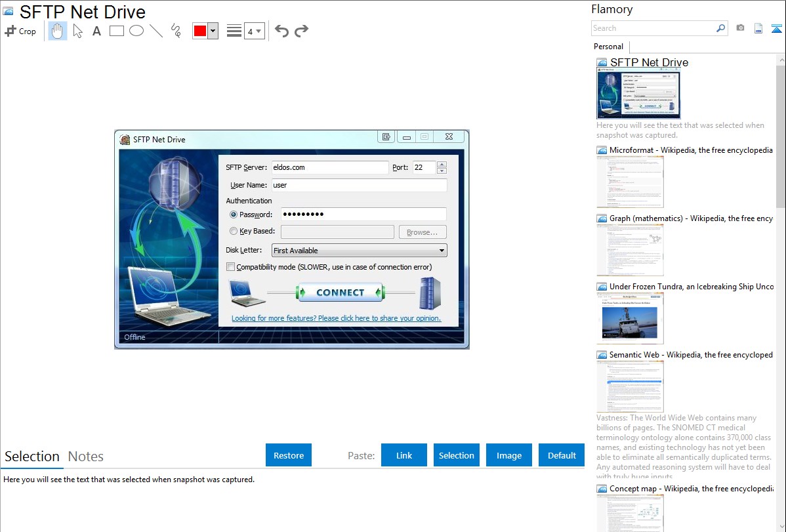Viewport: 786px width, 532px height.
Task: Open the Semantic Web snapshot thumbnail
Action: (x=630, y=386)
